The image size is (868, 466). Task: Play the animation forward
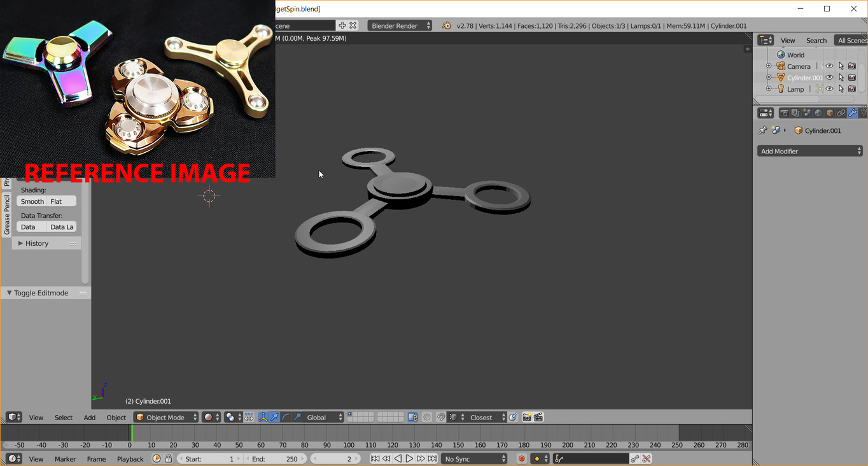coord(409,459)
